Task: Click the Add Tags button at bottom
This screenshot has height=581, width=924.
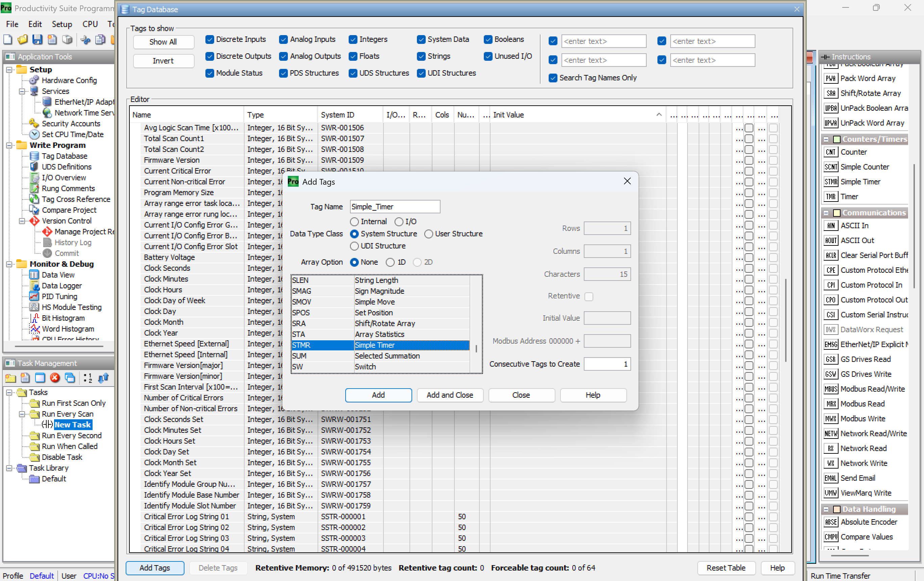Action: [x=155, y=567]
